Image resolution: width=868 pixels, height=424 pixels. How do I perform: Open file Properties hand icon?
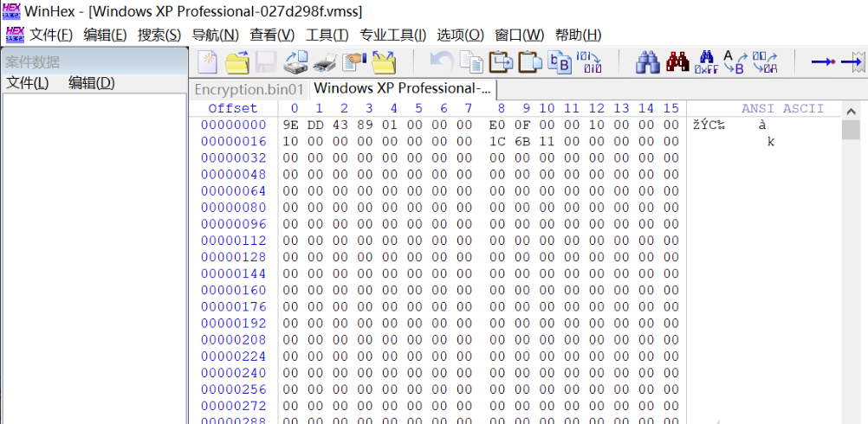tap(354, 62)
